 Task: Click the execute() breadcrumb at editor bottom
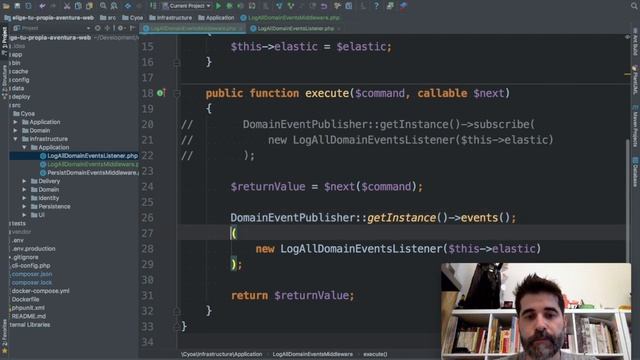375,354
